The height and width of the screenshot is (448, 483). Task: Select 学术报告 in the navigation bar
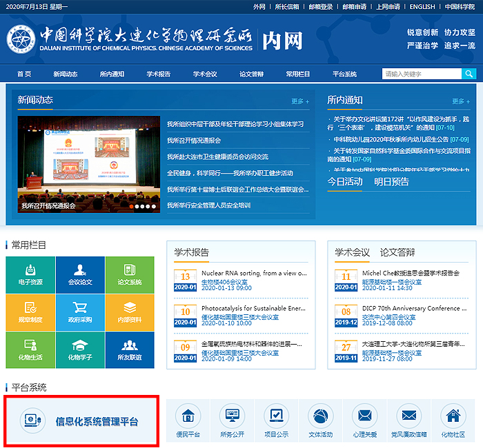point(159,74)
